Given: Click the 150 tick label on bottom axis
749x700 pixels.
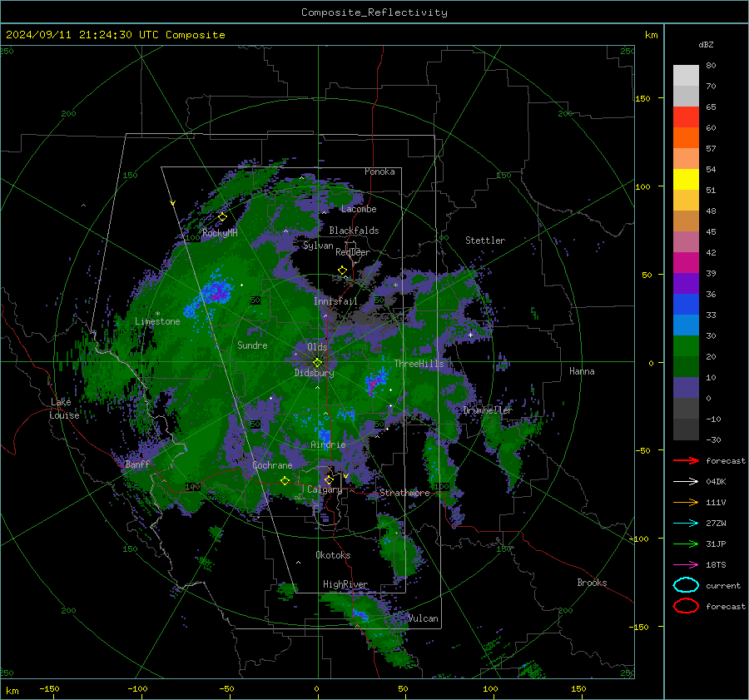Looking at the screenshot, I should [578, 688].
